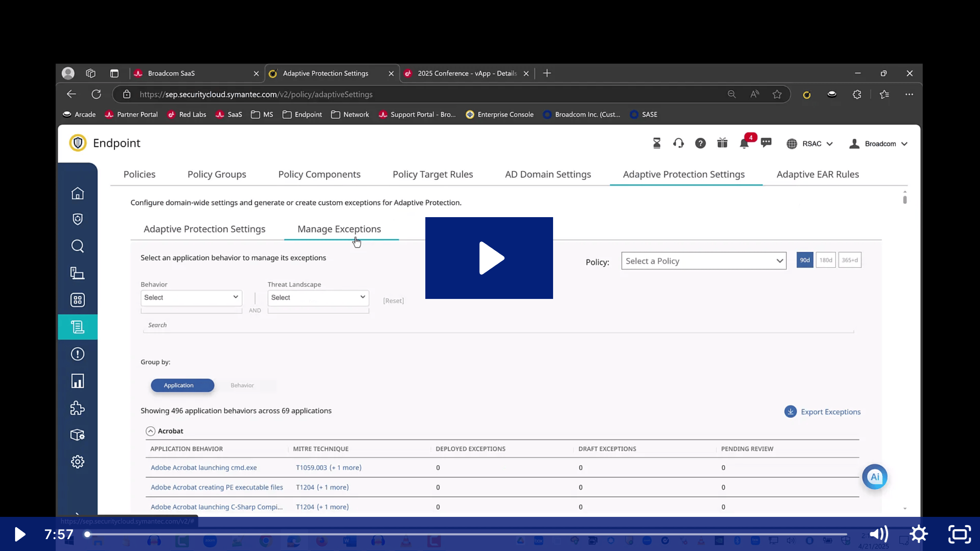Open the Behavior Select dropdown

click(191, 298)
